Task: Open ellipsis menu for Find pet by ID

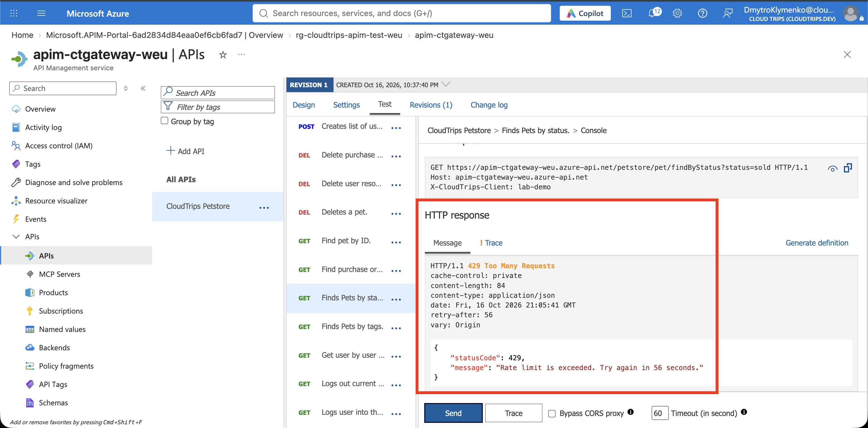Action: coord(396,242)
